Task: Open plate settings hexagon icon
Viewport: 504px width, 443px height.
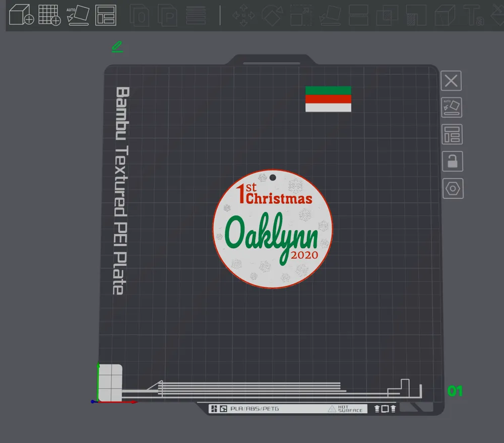Action: click(x=453, y=189)
